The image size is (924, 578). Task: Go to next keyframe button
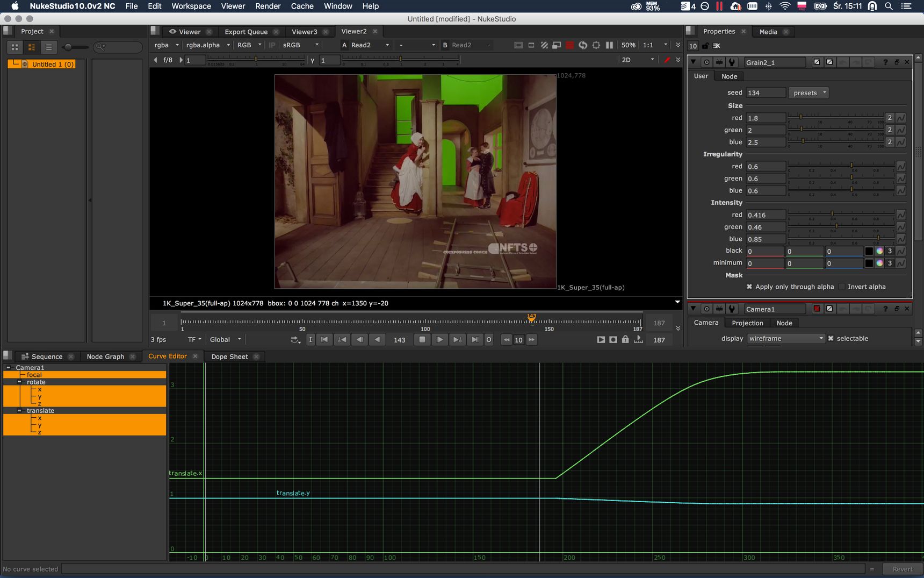point(457,340)
